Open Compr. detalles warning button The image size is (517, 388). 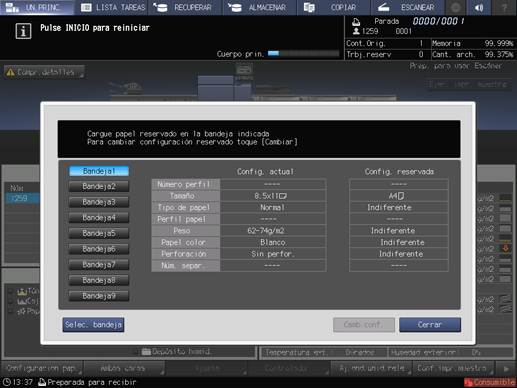(x=44, y=72)
